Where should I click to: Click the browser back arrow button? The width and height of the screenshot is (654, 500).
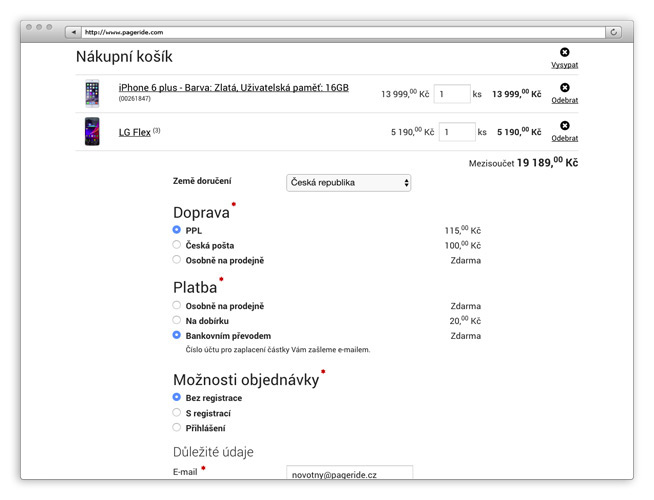72,32
